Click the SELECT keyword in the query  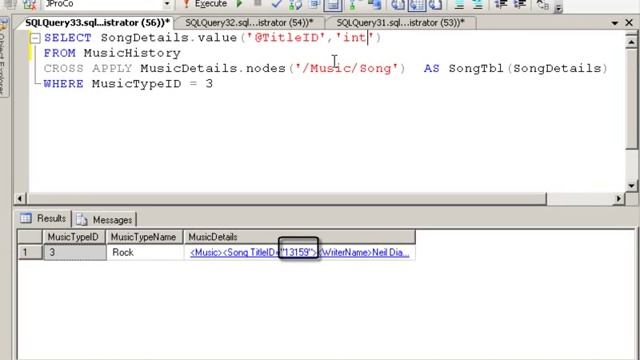(x=68, y=38)
